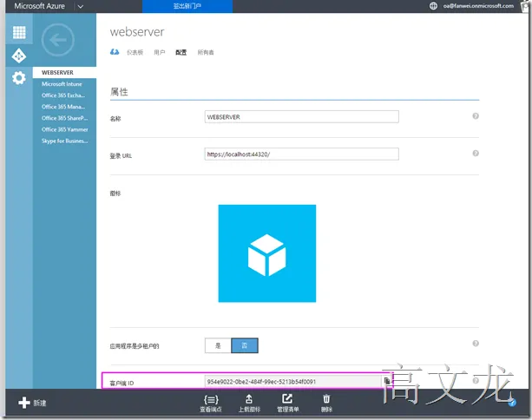Click the name field containing WEBSERVER
Image resolution: width=532 pixels, height=420 pixels.
pos(302,116)
